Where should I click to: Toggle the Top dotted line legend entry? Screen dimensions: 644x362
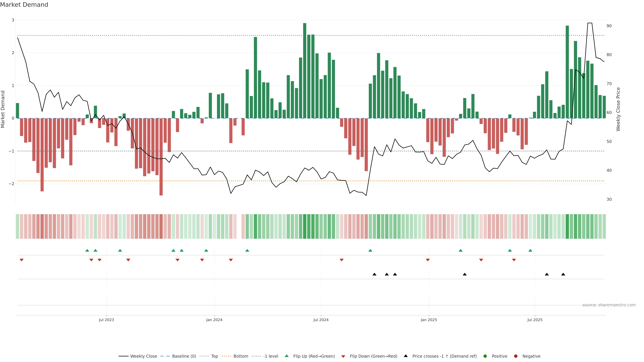click(214, 356)
